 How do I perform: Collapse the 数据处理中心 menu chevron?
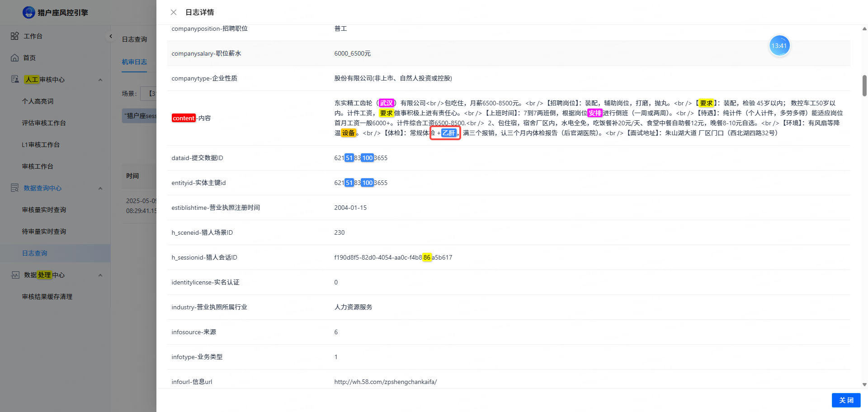pos(100,275)
